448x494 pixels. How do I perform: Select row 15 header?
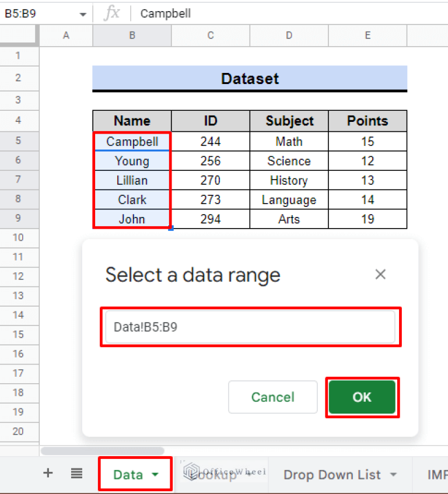coord(19,334)
